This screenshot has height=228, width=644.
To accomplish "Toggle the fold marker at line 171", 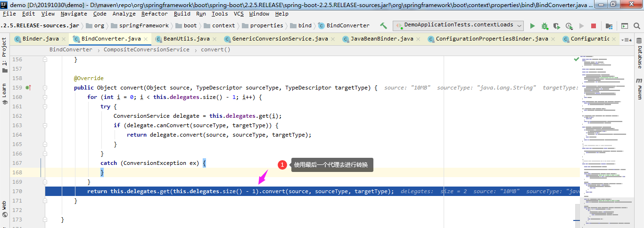I will 45,201.
